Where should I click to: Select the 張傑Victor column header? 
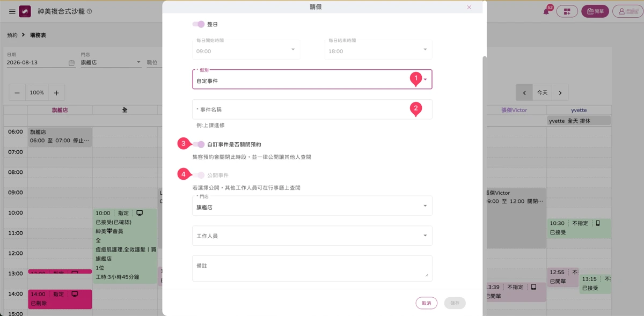(x=514, y=109)
